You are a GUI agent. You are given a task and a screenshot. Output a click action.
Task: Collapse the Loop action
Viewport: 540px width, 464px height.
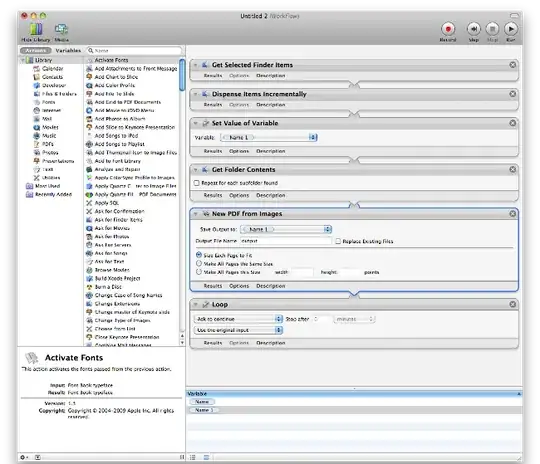point(196,305)
